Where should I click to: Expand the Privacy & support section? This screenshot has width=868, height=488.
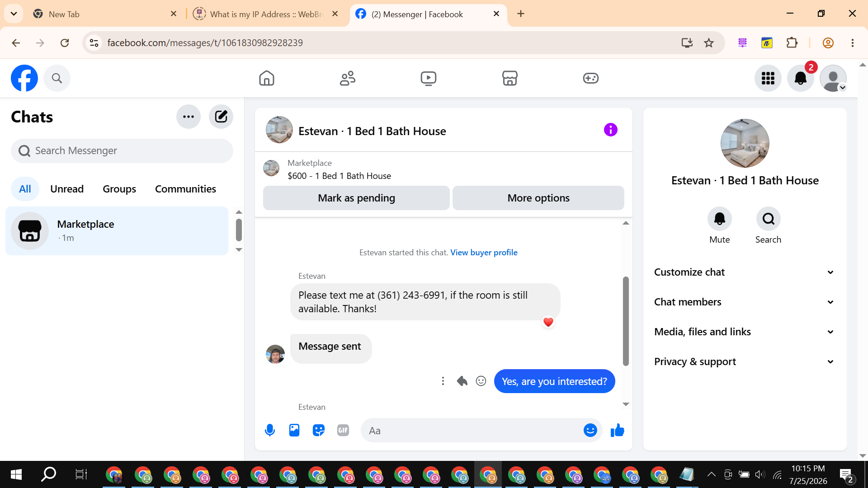click(744, 361)
